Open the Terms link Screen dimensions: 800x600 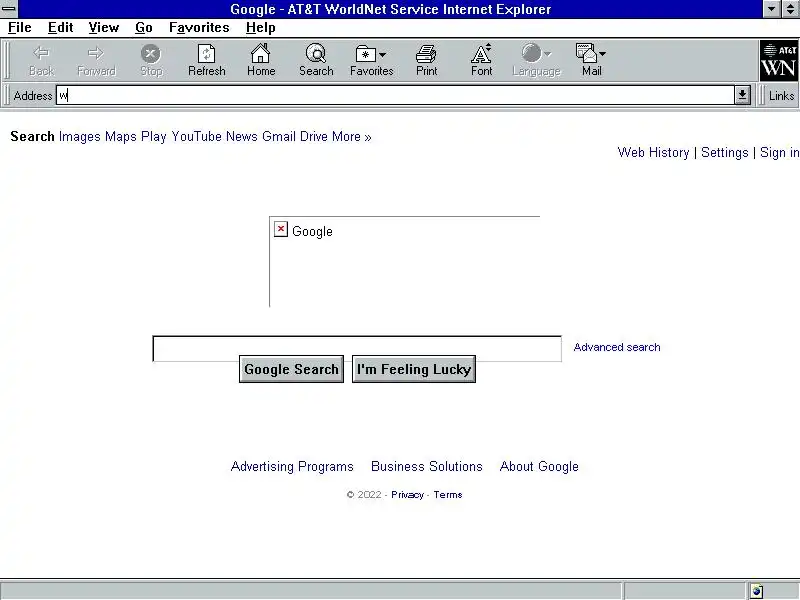[448, 494]
